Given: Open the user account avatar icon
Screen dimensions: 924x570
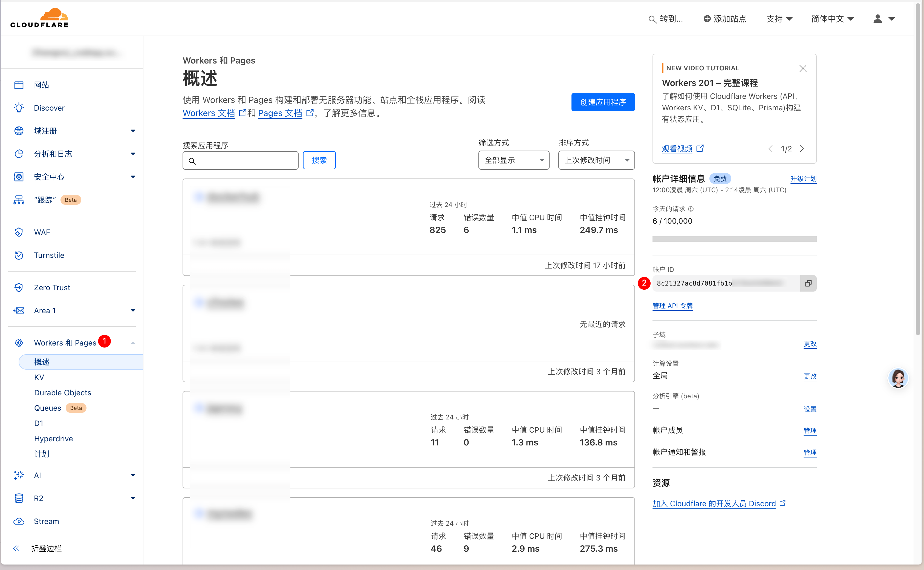Looking at the screenshot, I should (878, 18).
